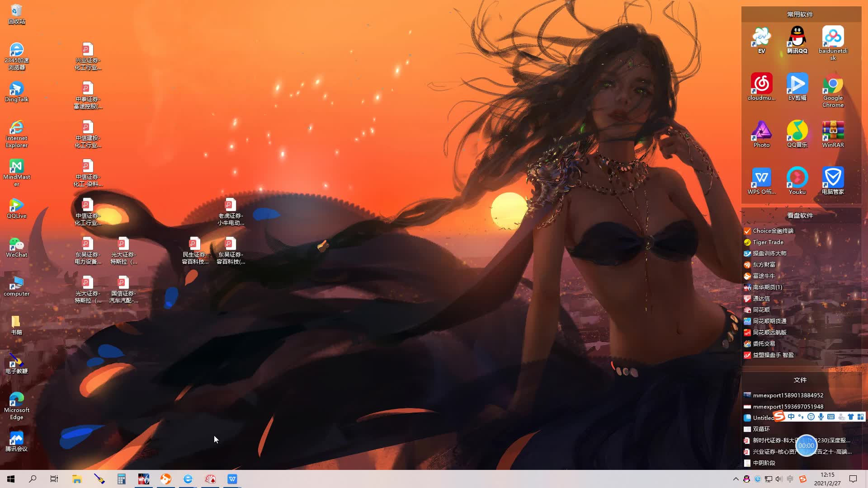The image size is (868, 488).
Task: Open the 双循环 file in 文件 panel
Action: [x=757, y=429]
